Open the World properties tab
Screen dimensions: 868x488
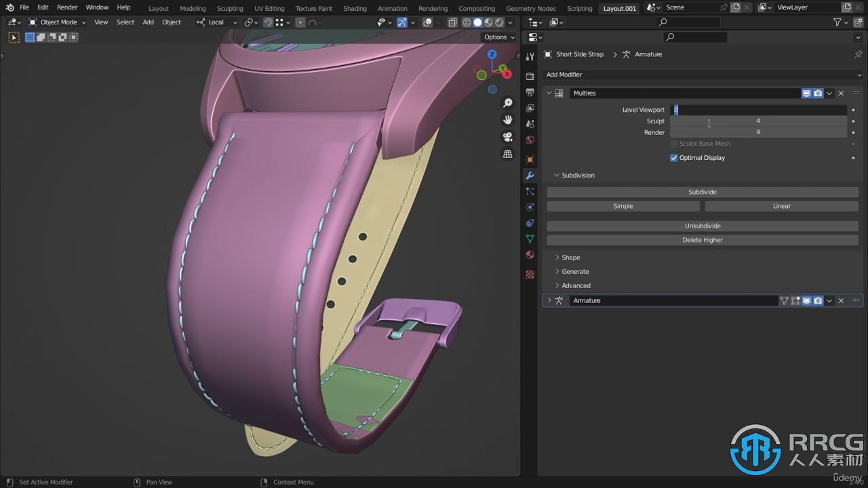(530, 140)
